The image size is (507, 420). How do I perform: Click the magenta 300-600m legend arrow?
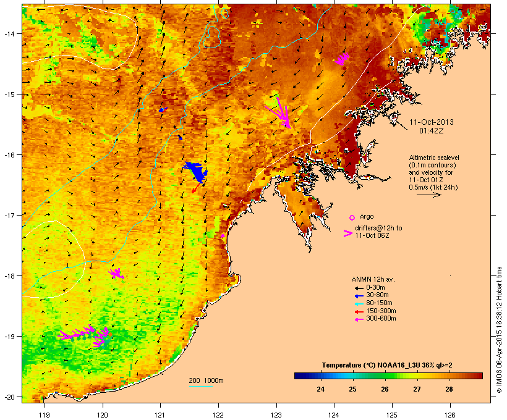pyautogui.click(x=359, y=319)
